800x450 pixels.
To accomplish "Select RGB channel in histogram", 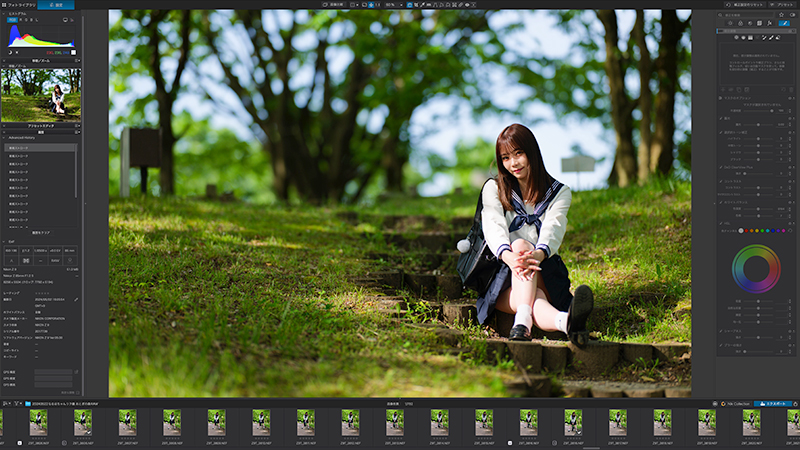I will point(12,20).
